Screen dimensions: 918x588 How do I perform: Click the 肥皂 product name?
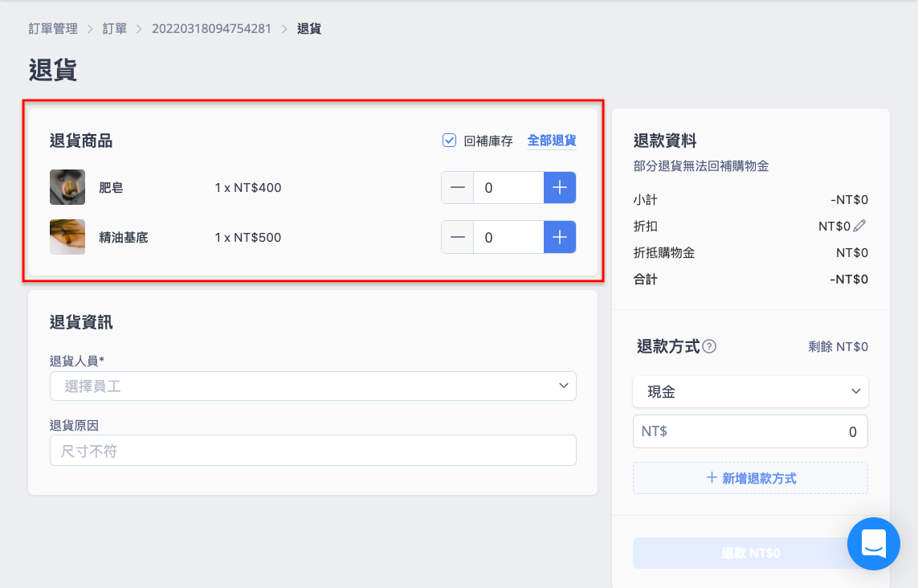(112, 188)
